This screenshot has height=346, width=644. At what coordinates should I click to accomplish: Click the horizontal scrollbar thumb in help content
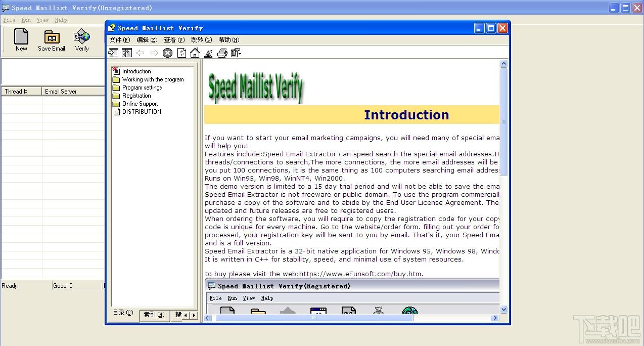tap(314, 318)
